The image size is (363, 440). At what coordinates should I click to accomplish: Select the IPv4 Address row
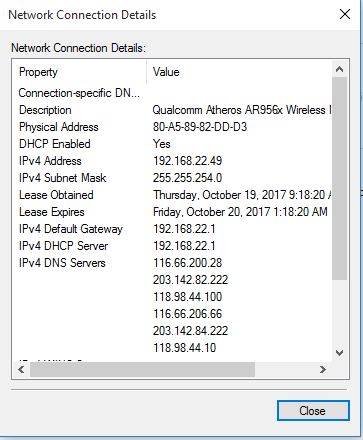172,161
